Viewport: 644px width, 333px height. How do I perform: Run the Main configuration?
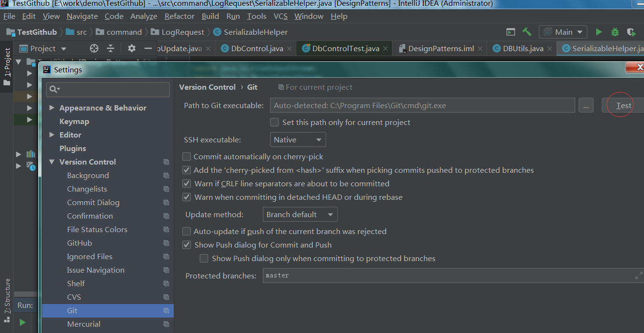(599, 32)
